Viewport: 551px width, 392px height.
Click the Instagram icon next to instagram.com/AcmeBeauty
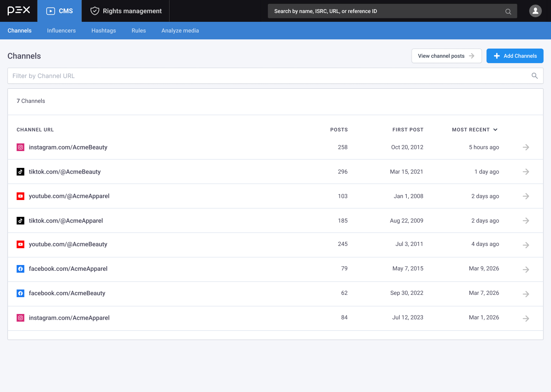(x=20, y=147)
